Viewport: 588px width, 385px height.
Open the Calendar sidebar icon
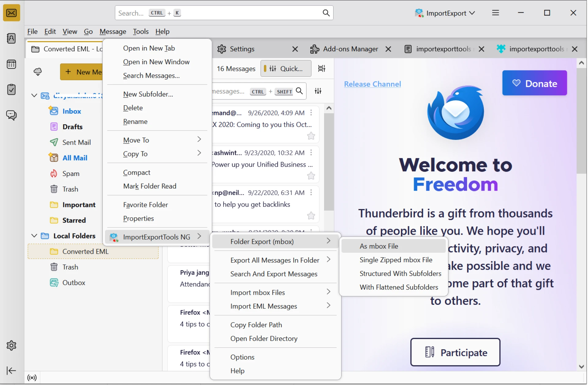pos(11,64)
